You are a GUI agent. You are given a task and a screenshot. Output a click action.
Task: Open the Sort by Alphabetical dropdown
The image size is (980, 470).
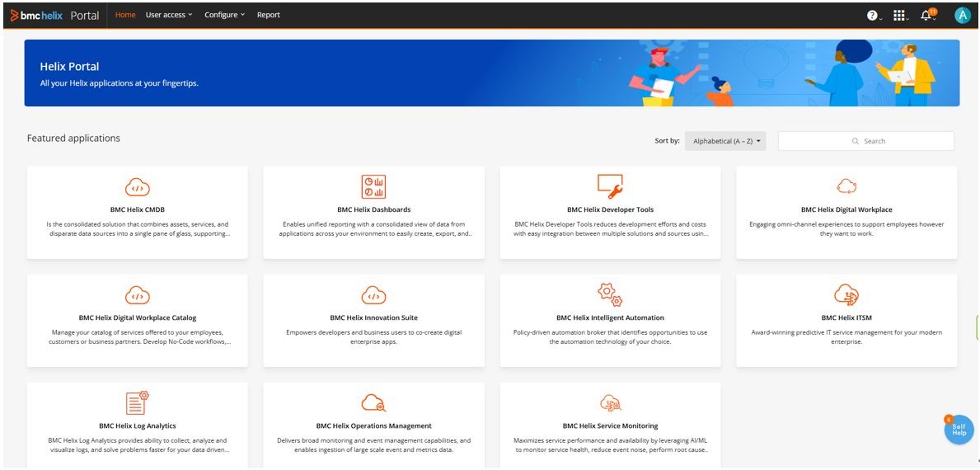pyautogui.click(x=725, y=141)
